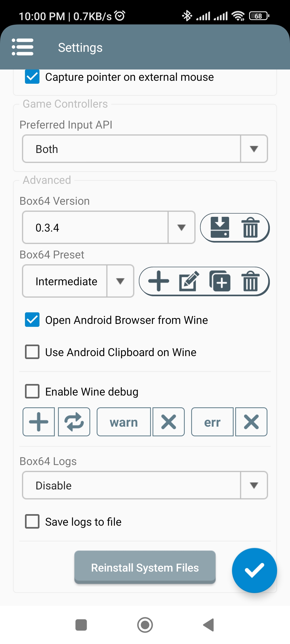Screen dimensions: 290x644
Task: Reset Wine debug channels to default
Action: coord(74,422)
